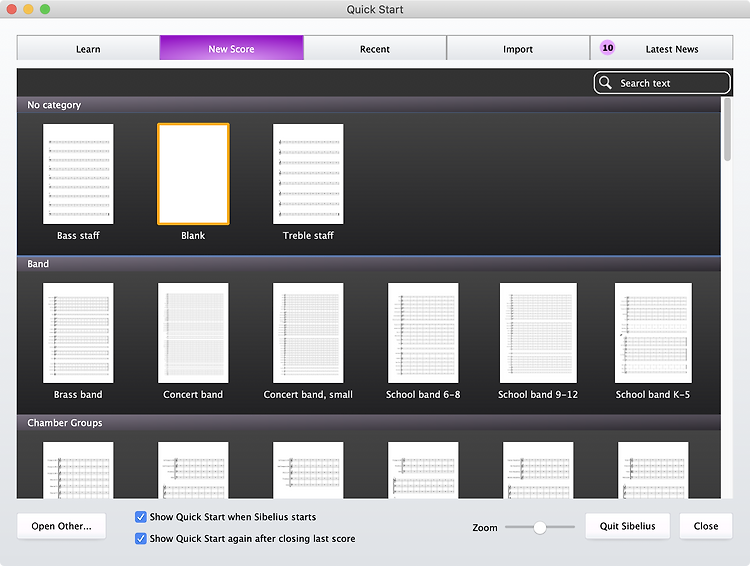The height and width of the screenshot is (566, 750).
Task: Click the Zoom label text
Action: 485,527
